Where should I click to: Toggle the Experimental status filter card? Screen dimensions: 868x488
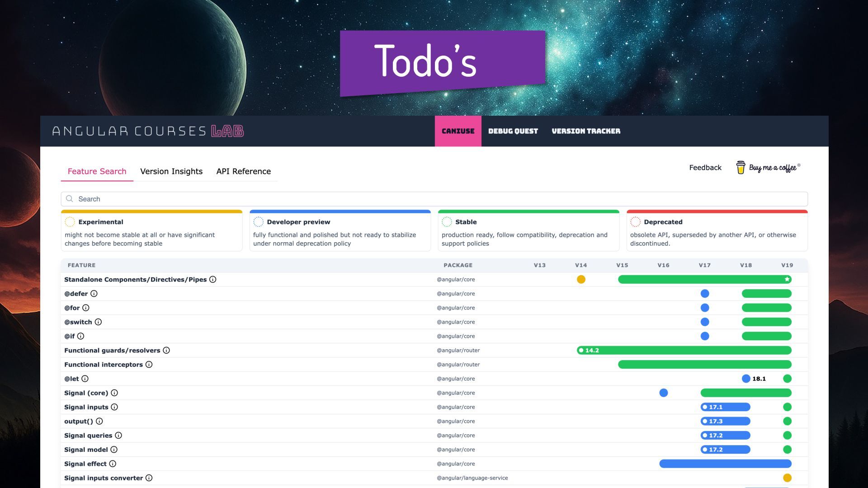(x=151, y=231)
